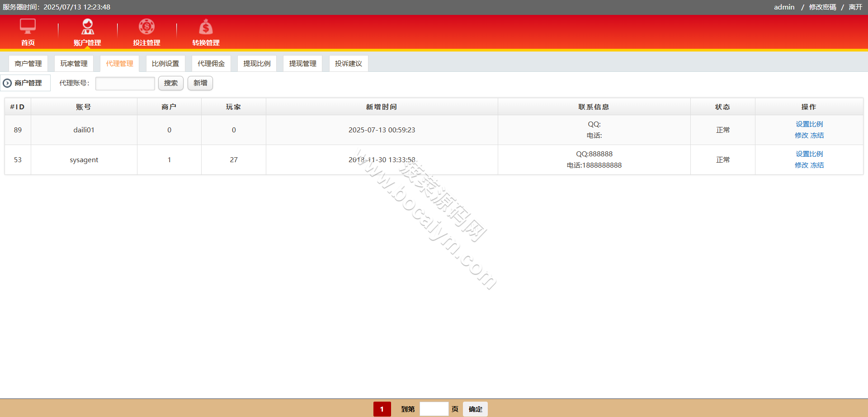Open the 转换管理 money bag icon
The image size is (868, 417).
click(x=206, y=26)
